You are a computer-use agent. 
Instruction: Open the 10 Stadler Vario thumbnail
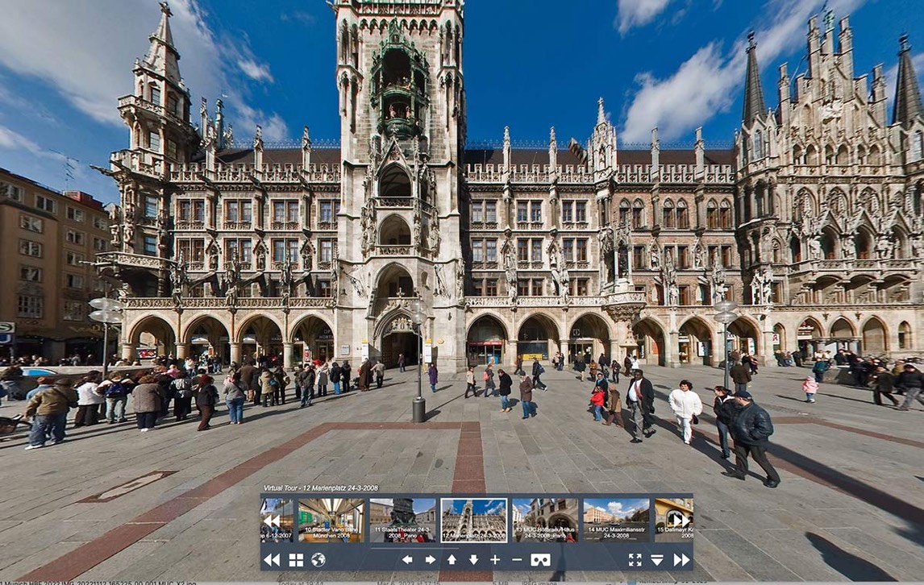click(331, 520)
